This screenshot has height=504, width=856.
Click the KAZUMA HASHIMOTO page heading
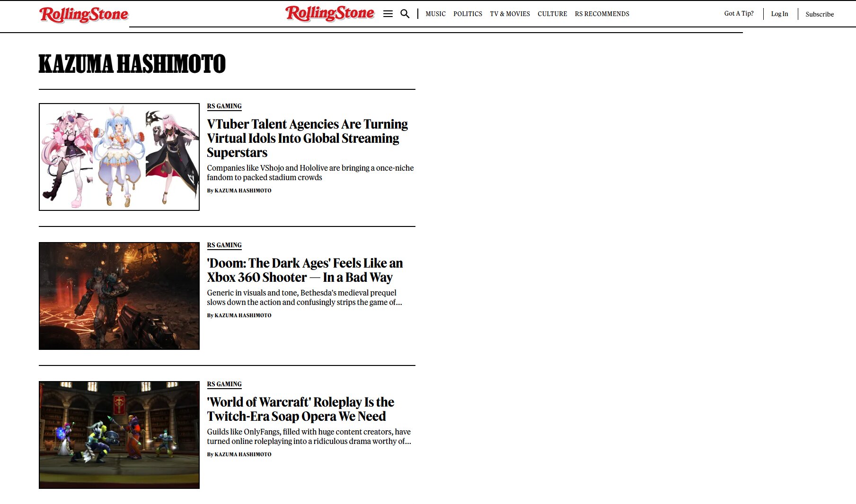point(132,64)
